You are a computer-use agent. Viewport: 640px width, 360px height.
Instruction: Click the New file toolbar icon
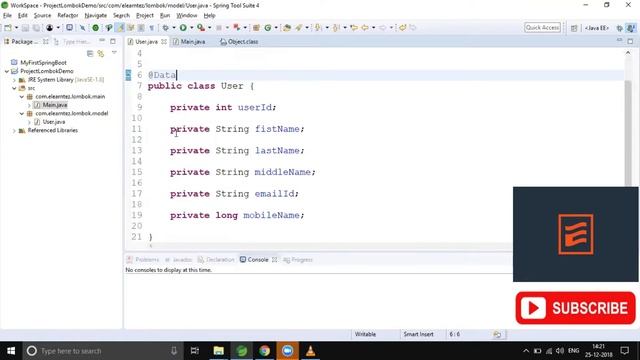(x=8, y=28)
